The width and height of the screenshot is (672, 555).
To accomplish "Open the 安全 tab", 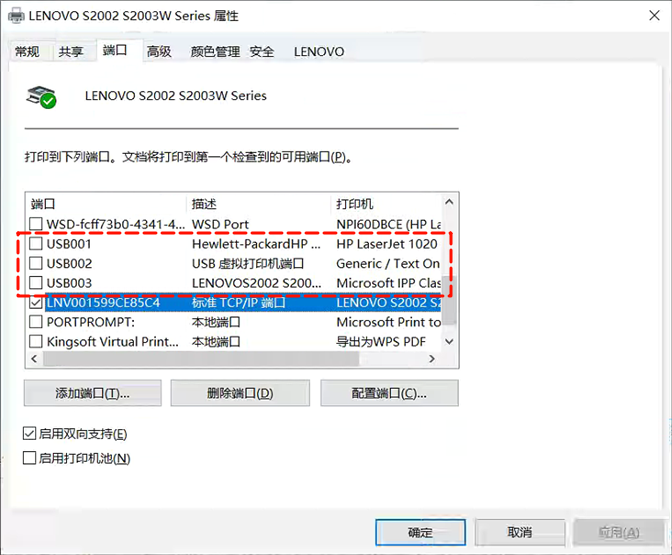I will pos(262,52).
